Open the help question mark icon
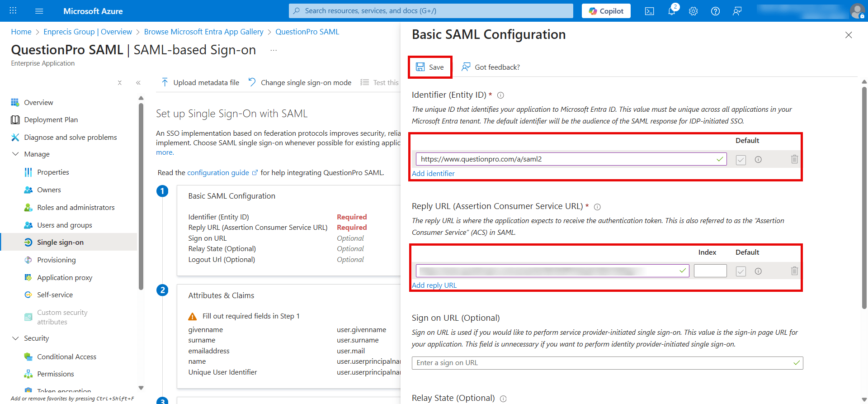The width and height of the screenshot is (868, 404). click(715, 11)
